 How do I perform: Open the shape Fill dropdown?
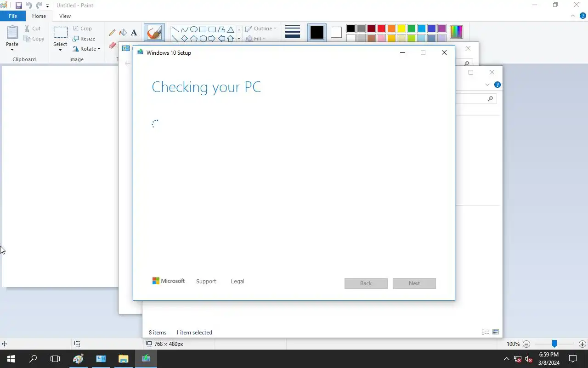(256, 39)
